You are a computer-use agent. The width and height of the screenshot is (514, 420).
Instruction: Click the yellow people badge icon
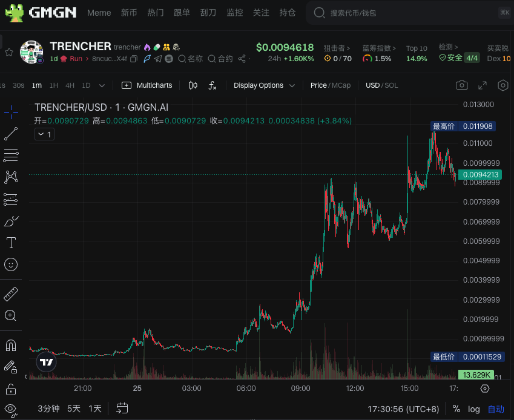pos(166,47)
